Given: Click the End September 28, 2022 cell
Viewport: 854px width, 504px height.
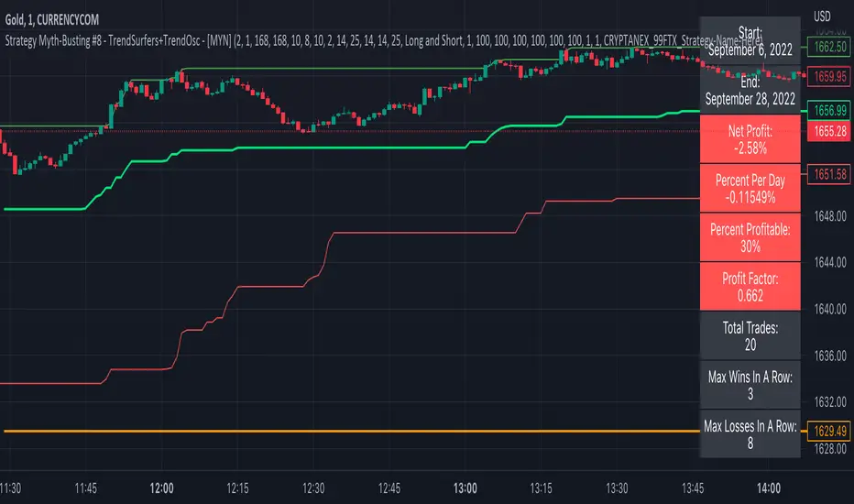Looking at the screenshot, I should pyautogui.click(x=750, y=91).
